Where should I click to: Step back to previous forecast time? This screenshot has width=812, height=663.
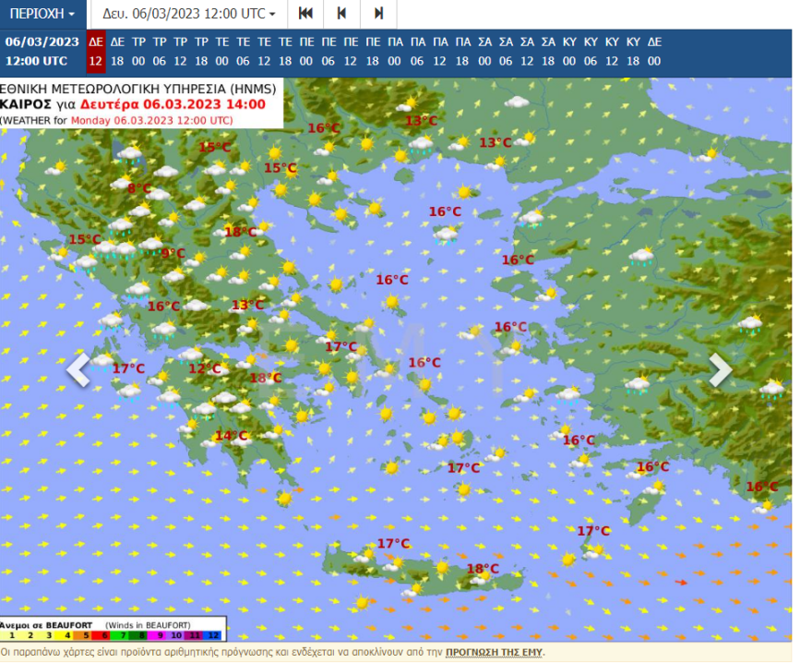click(x=342, y=14)
